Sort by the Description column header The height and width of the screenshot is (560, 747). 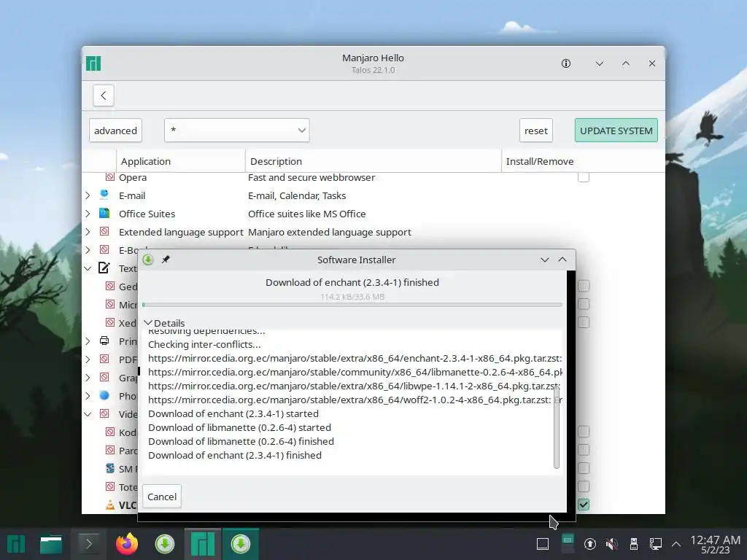point(373,161)
